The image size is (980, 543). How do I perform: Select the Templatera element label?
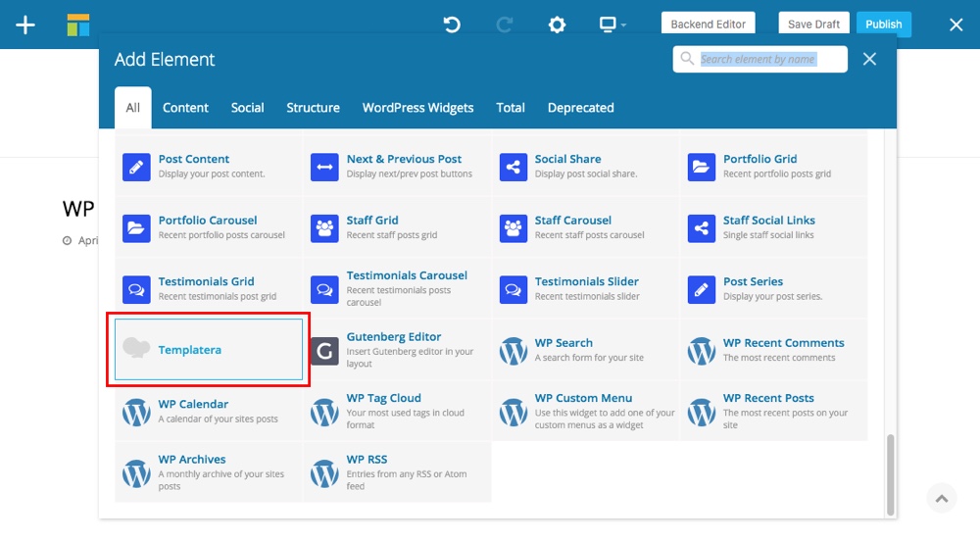189,350
